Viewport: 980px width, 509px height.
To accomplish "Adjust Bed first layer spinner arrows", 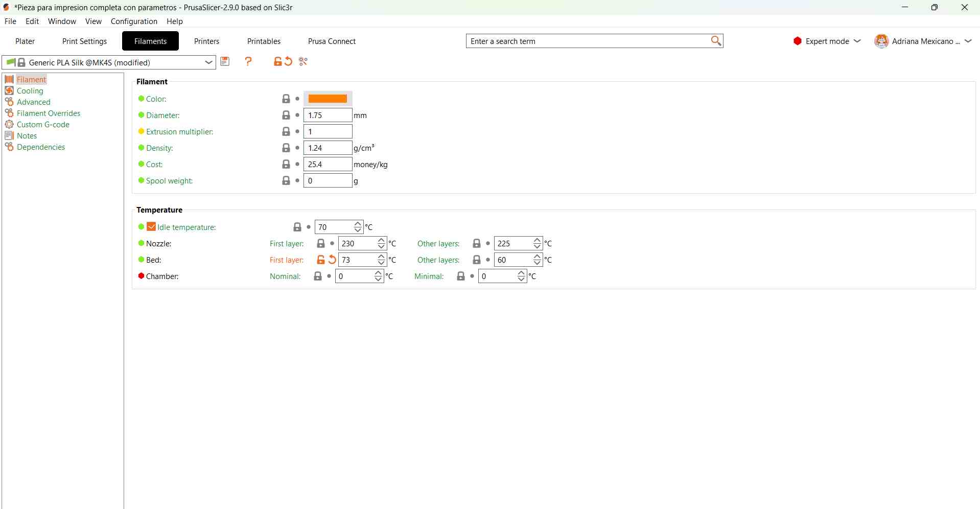I will pyautogui.click(x=382, y=260).
